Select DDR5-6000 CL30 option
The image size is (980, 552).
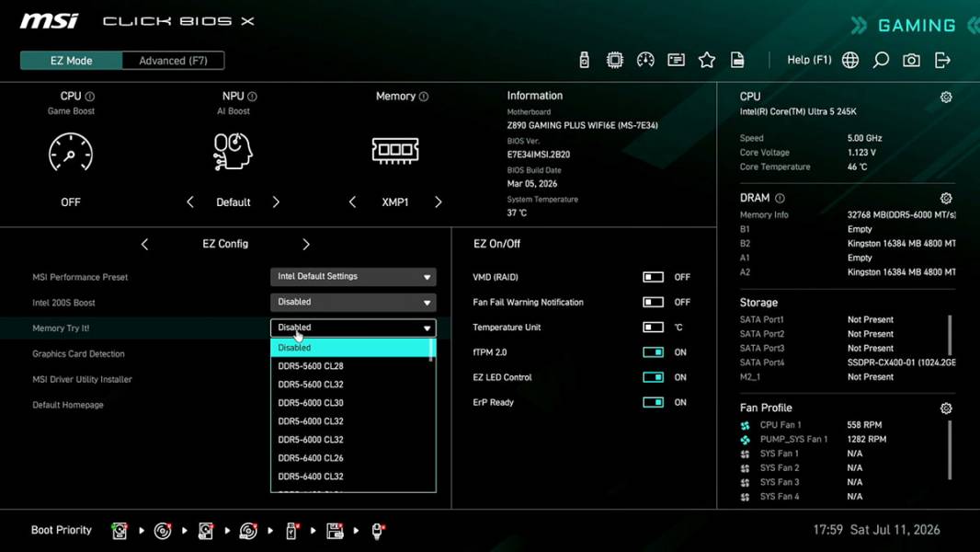click(x=350, y=403)
